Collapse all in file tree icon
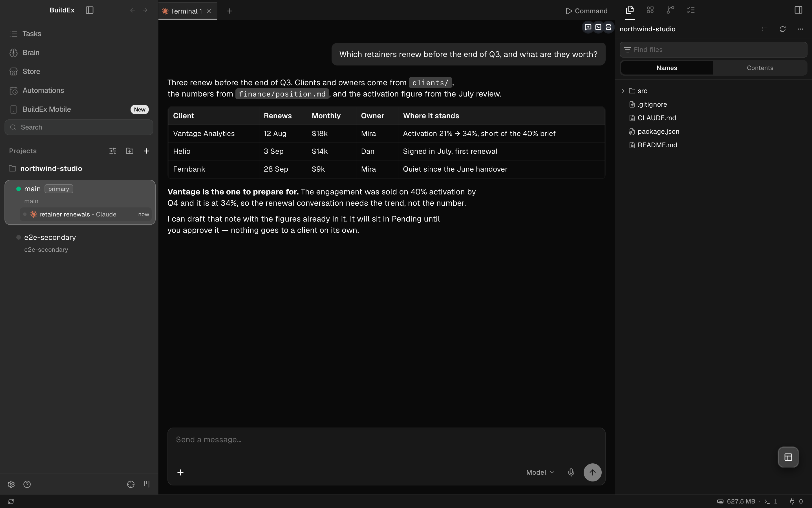This screenshot has width=812, height=508. click(764, 29)
